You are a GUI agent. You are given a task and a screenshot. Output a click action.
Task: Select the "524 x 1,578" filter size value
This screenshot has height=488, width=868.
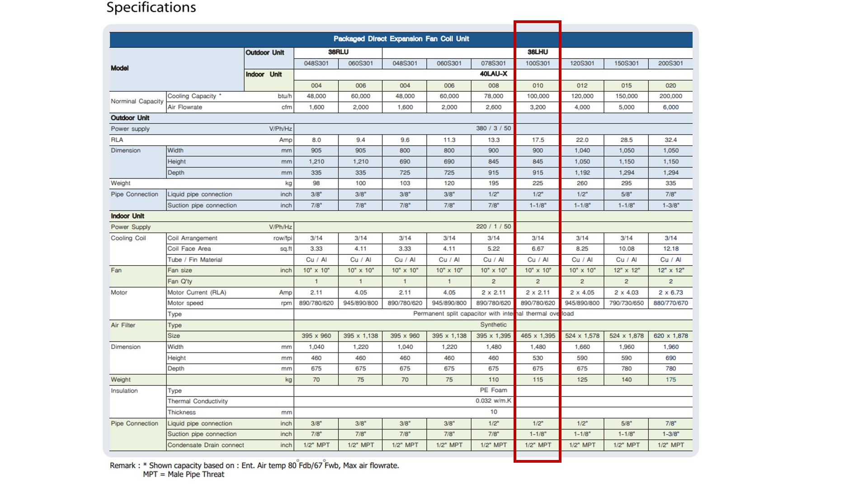582,336
